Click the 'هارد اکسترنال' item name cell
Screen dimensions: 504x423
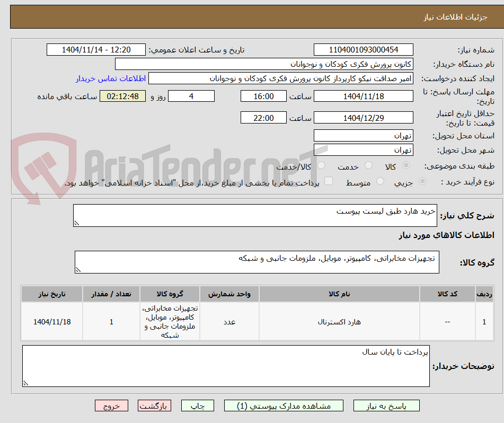(339, 322)
